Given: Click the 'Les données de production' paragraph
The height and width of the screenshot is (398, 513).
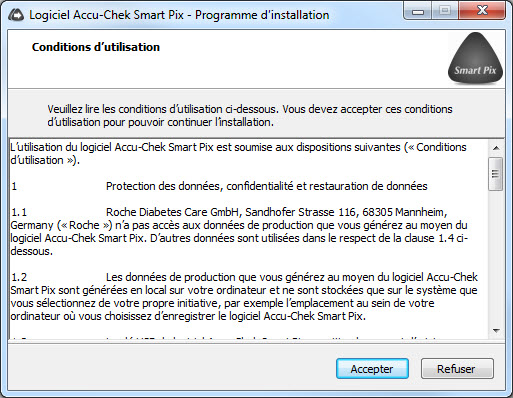Looking at the screenshot, I should coord(244,297).
